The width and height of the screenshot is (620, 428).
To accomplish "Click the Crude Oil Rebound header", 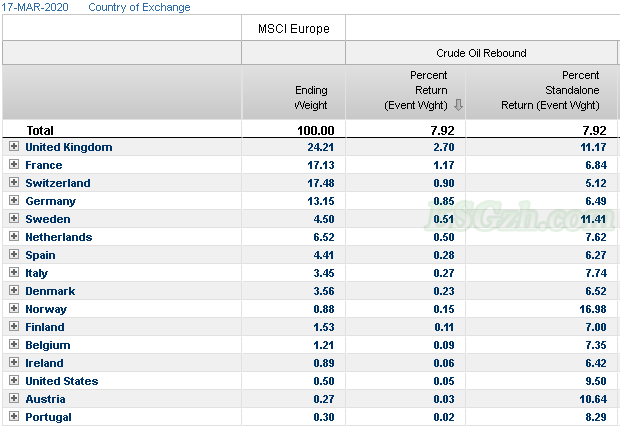I will (481, 53).
